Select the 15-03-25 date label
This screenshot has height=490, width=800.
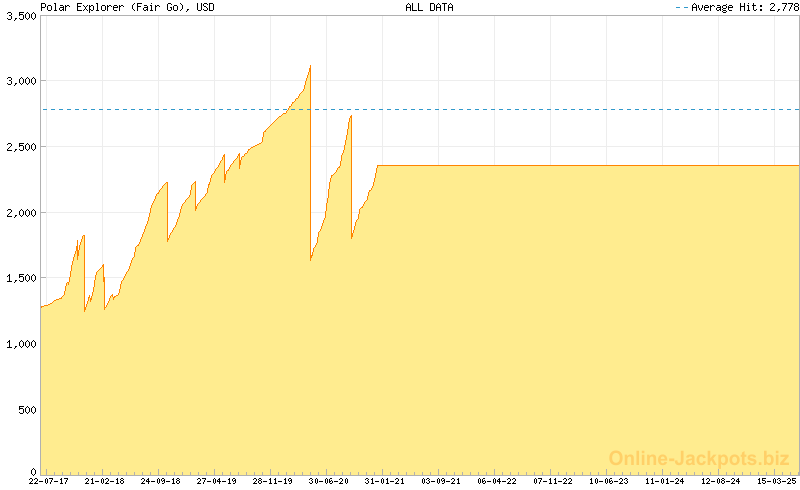point(776,481)
